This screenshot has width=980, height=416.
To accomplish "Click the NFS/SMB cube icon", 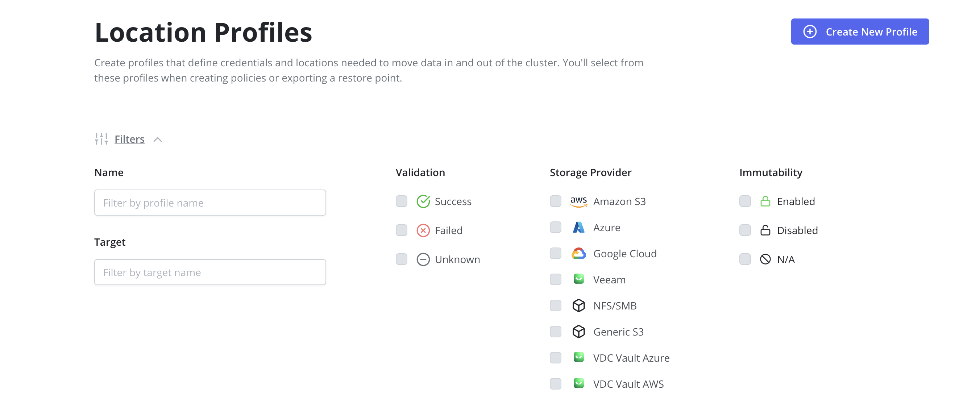I will (578, 305).
